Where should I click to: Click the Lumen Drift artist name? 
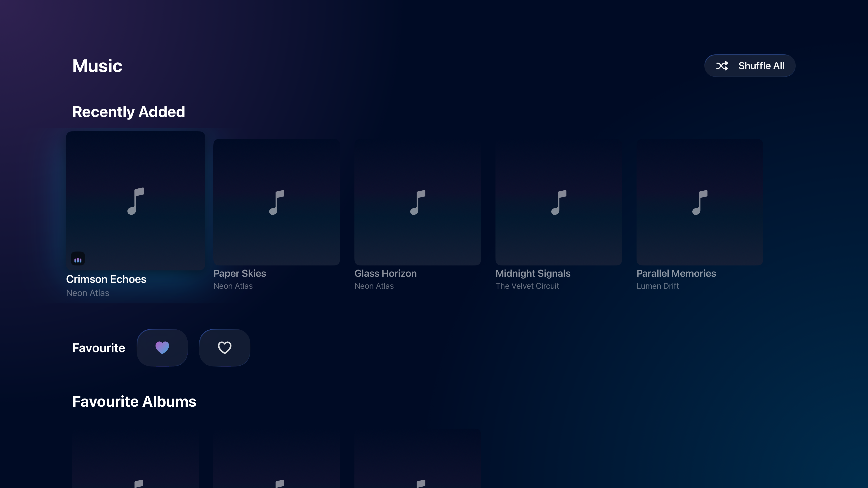657,286
